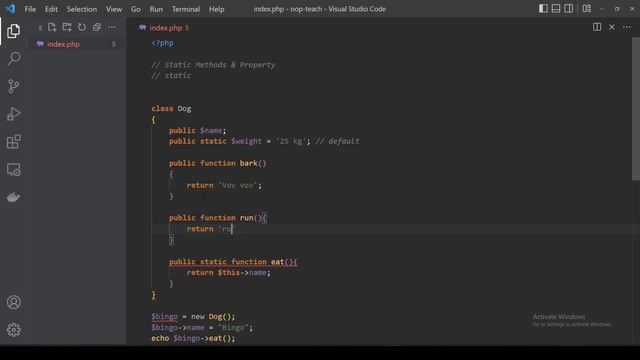Create a new folder in Explorer
This screenshot has height=360, width=640.
point(67,27)
